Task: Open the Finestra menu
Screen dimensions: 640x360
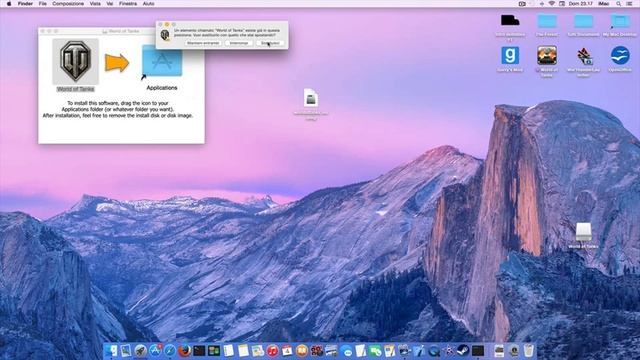Action: [128, 4]
